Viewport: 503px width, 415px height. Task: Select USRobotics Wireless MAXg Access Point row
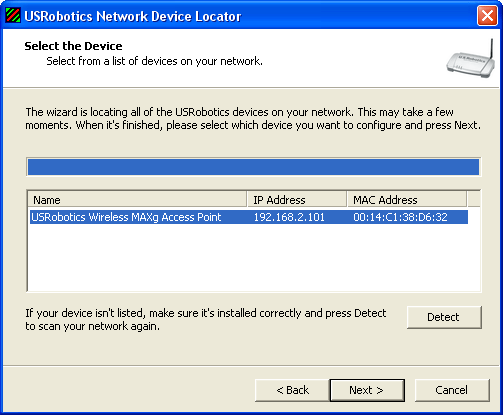tap(249, 217)
